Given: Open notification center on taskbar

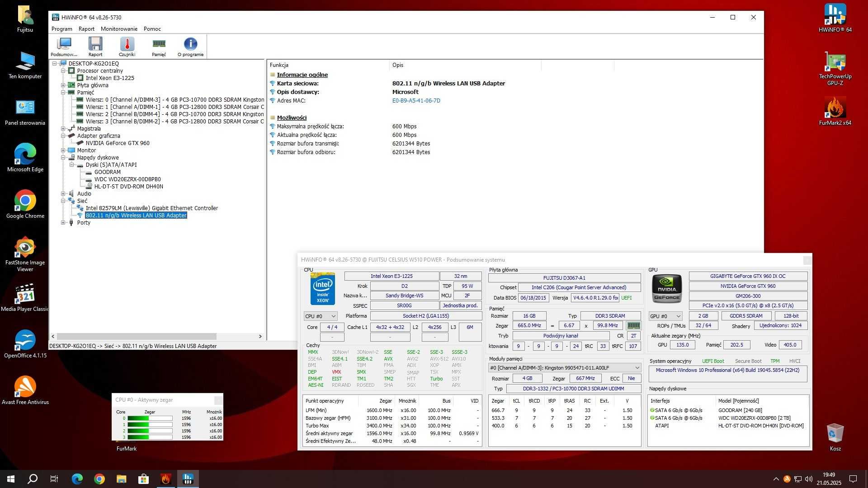Looking at the screenshot, I should (x=853, y=479).
